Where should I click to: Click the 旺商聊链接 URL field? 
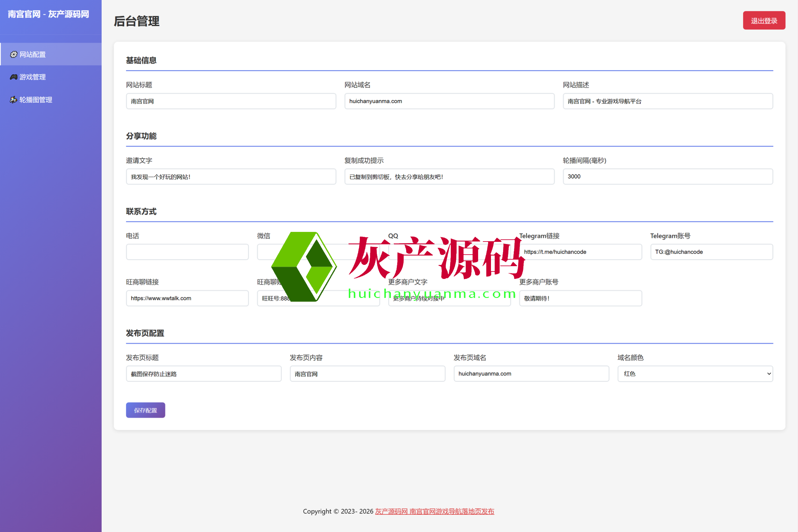187,298
